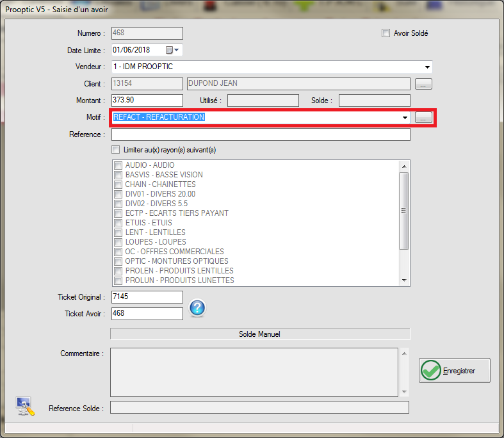Screen dimensions: 504x438
Task: Click the Numero field showing 468
Action: click(147, 33)
